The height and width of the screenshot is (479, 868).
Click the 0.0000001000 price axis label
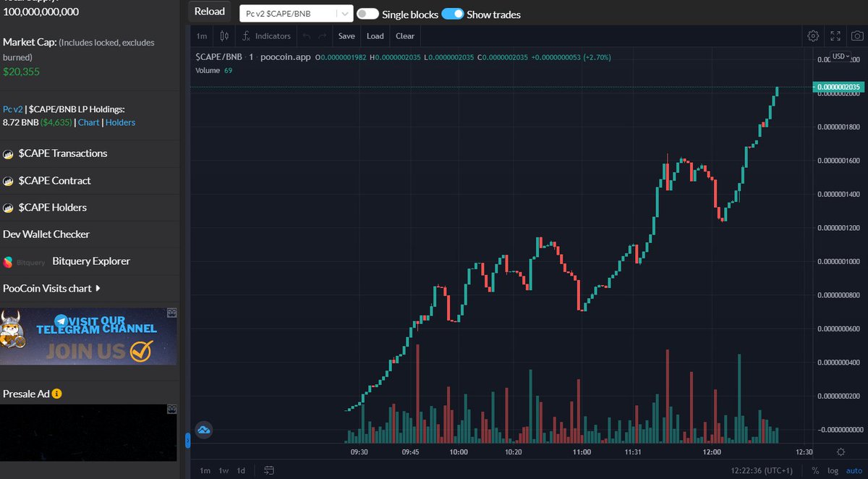tap(838, 261)
